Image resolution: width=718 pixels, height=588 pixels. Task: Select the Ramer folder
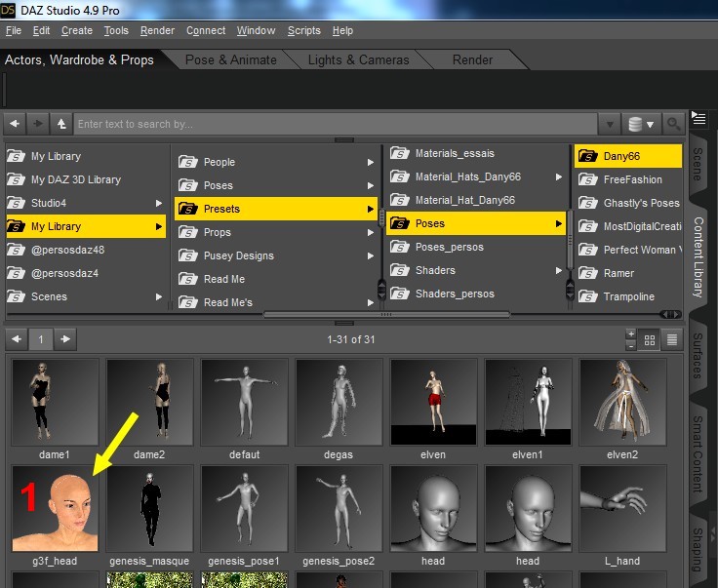(628, 273)
